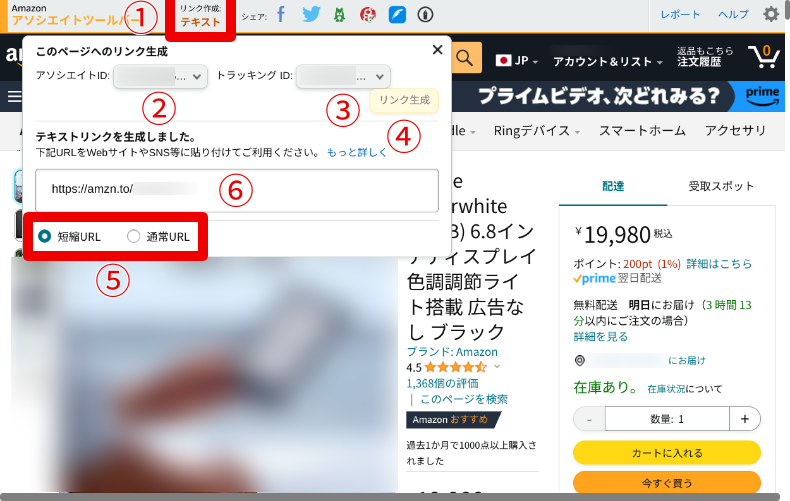Click the 4.5 star rating
Image resolution: width=790 pixels, height=501 pixels.
click(446, 367)
